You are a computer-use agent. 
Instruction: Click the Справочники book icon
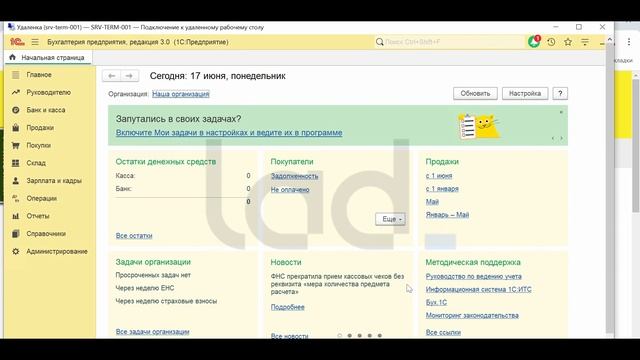(x=16, y=233)
